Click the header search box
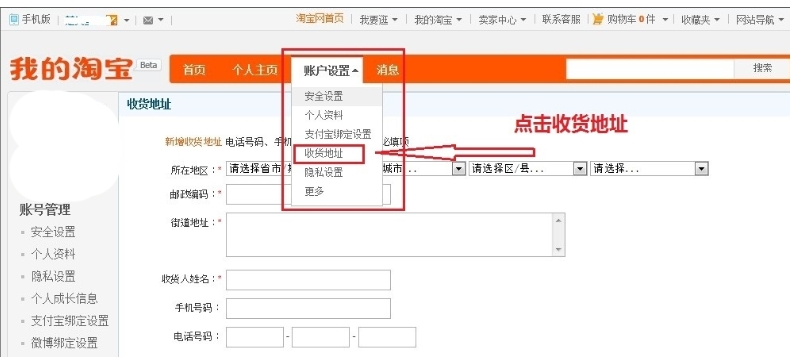This screenshot has height=363, width=794. [650, 69]
